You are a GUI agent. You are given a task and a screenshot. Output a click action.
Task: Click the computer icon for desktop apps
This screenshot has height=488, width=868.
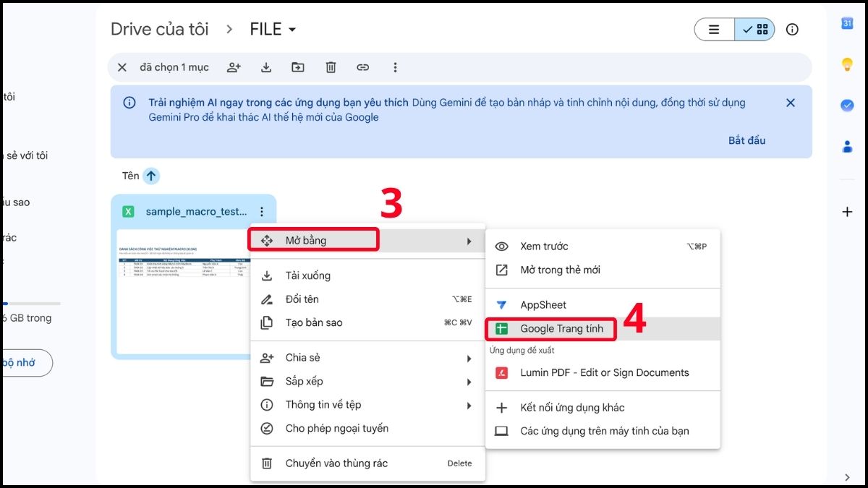pyautogui.click(x=501, y=431)
